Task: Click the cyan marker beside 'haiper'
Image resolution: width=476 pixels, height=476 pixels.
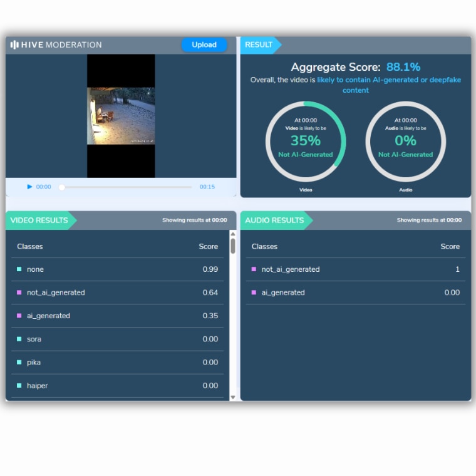Action: click(x=19, y=385)
